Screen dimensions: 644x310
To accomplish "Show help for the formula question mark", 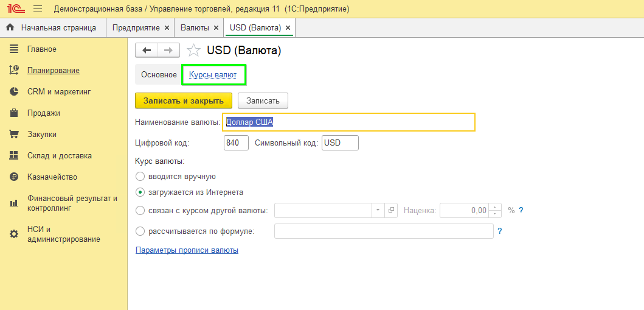I will tap(500, 231).
